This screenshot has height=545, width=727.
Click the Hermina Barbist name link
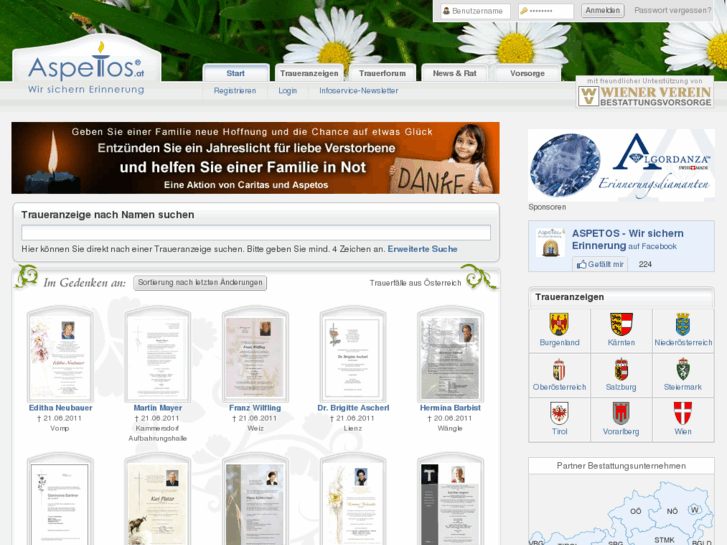(450, 408)
